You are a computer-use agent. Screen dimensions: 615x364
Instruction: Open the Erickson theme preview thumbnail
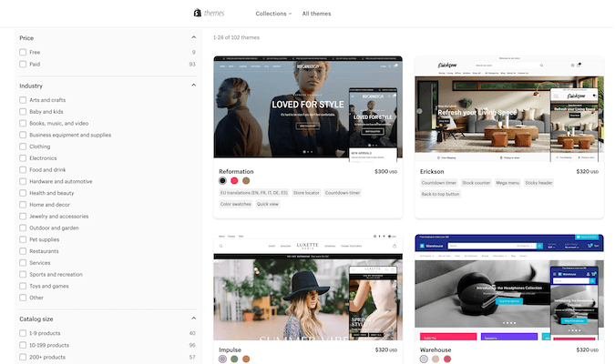pyautogui.click(x=508, y=107)
